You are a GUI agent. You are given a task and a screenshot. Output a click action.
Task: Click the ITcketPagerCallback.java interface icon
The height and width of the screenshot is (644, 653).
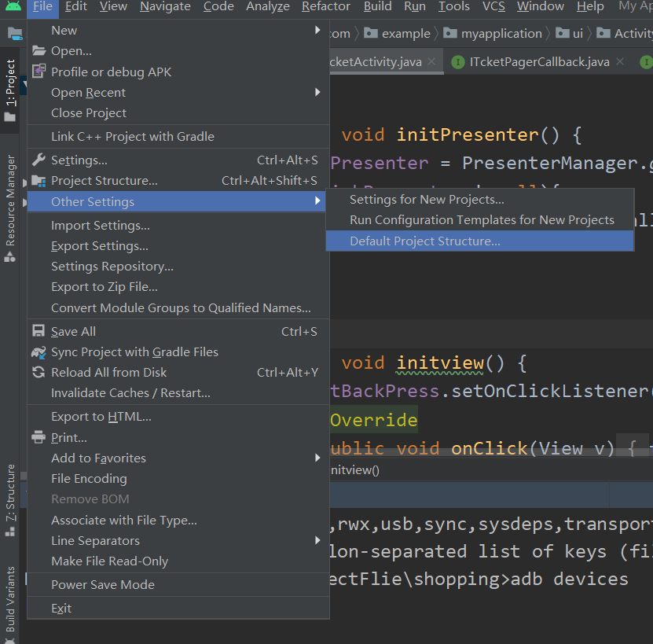(457, 62)
